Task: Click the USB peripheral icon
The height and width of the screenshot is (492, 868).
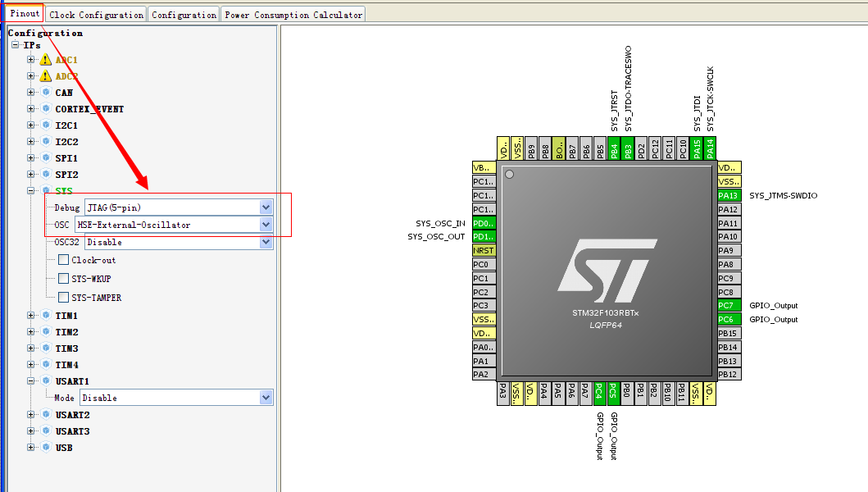Action: [46, 447]
